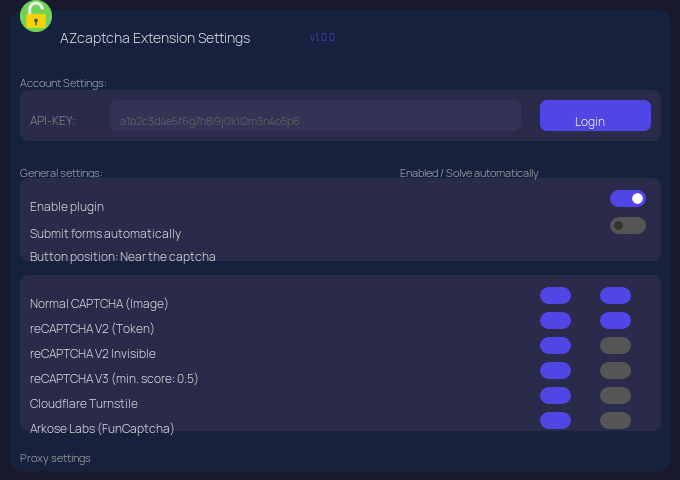Click the green padlock logo icon
680x480 pixels.
(36, 16)
